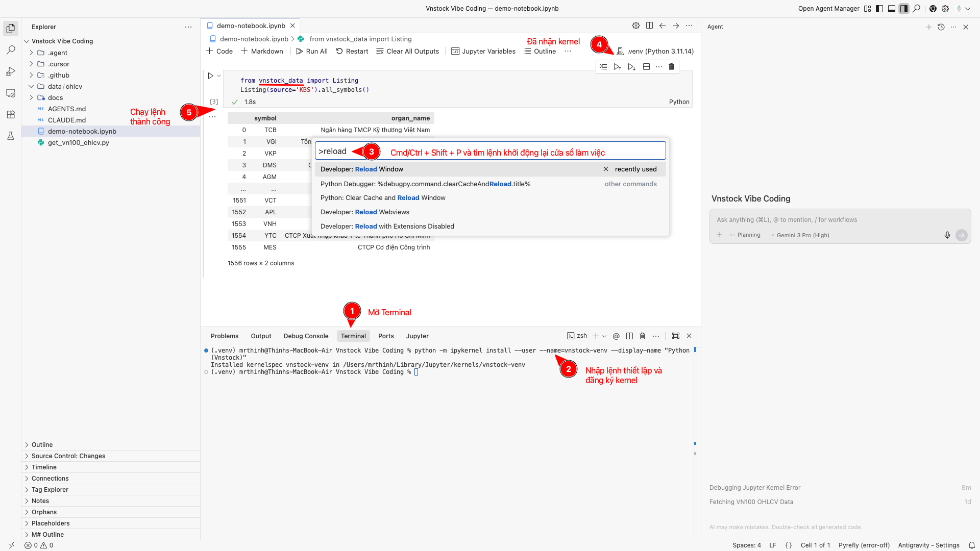The height and width of the screenshot is (551, 980).
Task: Run the notebook cell play button
Action: coord(210,76)
